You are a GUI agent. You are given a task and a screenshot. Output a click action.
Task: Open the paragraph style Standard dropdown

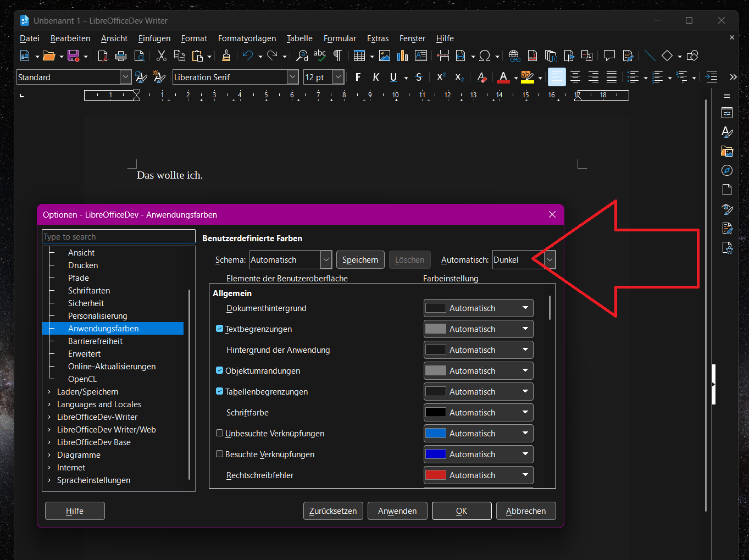click(x=125, y=77)
